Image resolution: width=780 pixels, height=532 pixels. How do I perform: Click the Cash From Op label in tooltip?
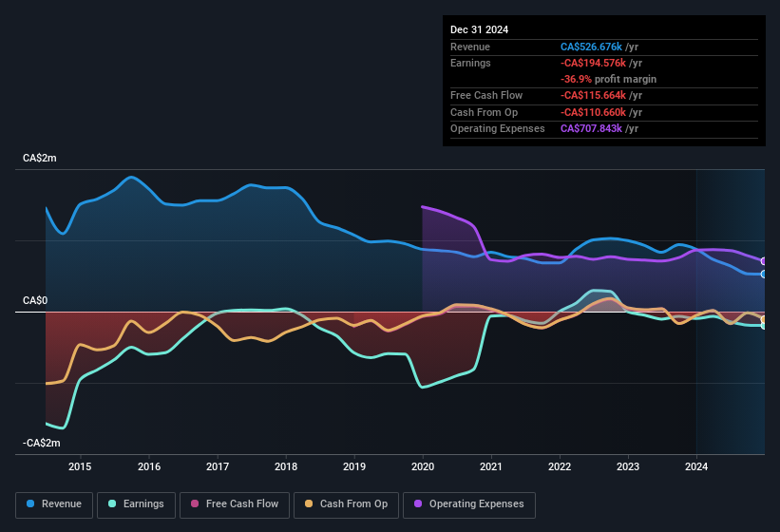coord(484,112)
